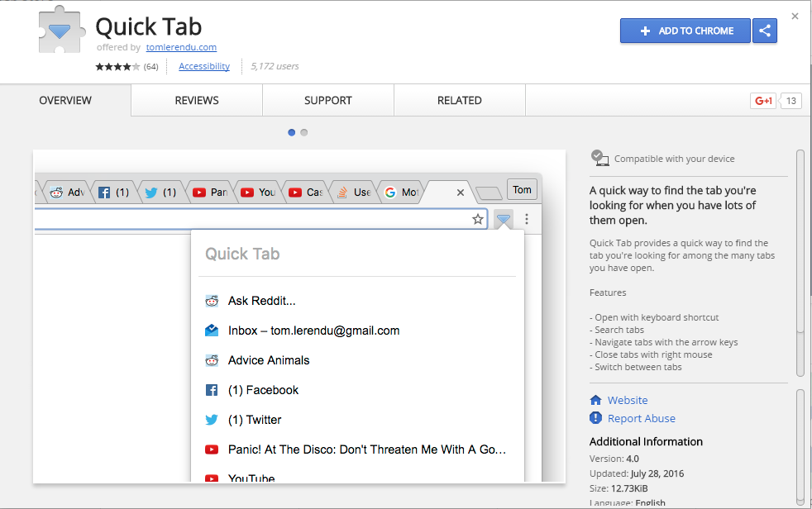The image size is (812, 509).
Task: Click the Twitter (1) browser tab in screenshot
Action: point(161,193)
